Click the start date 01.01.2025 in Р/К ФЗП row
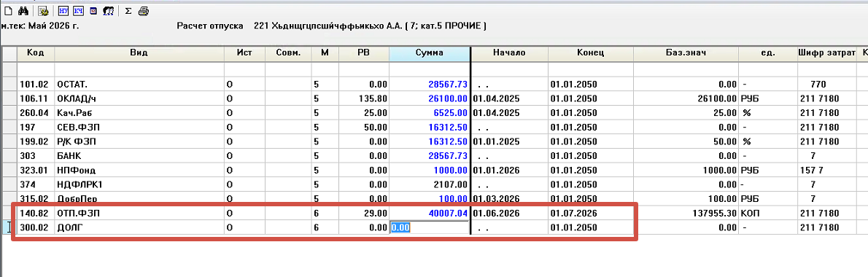This screenshot has height=277, width=868. [x=497, y=141]
